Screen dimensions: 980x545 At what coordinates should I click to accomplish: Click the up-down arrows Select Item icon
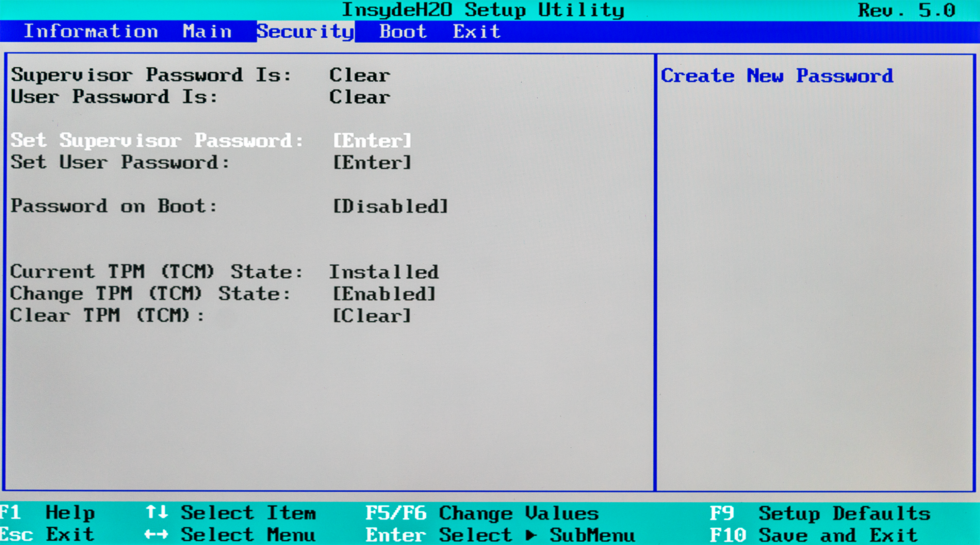click(x=157, y=512)
